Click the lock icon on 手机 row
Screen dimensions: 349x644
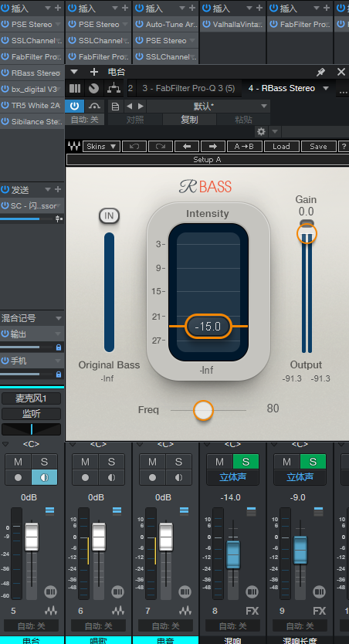tap(59, 375)
